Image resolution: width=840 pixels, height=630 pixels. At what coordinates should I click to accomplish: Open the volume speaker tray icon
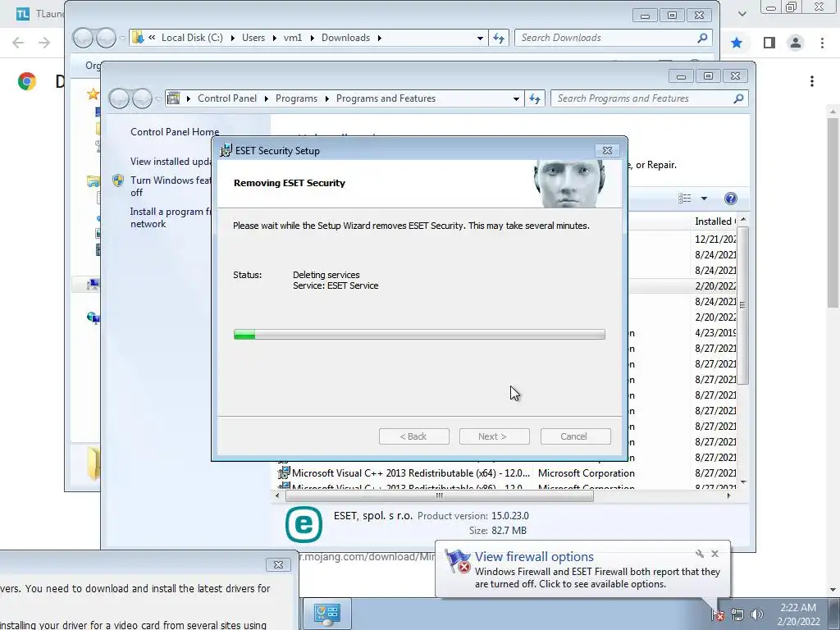pos(757,615)
